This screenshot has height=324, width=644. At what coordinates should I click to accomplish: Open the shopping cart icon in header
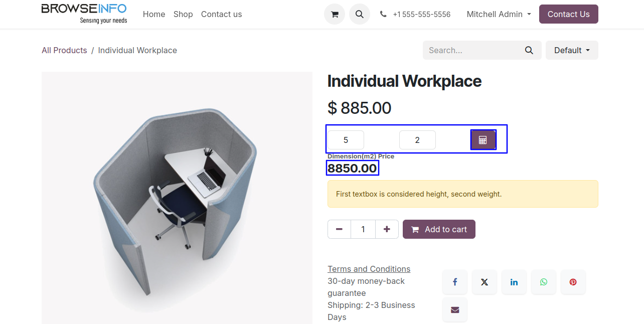pyautogui.click(x=335, y=14)
